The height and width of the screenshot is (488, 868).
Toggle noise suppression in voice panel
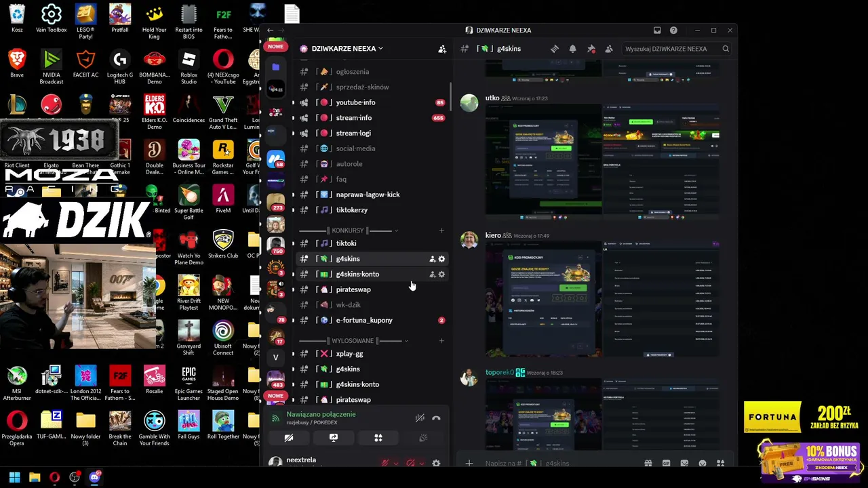[420, 418]
